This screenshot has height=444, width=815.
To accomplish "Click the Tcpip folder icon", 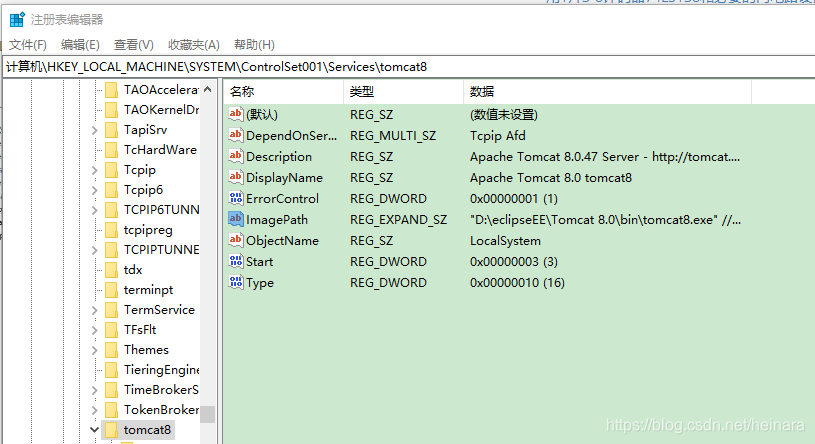I will click(111, 170).
